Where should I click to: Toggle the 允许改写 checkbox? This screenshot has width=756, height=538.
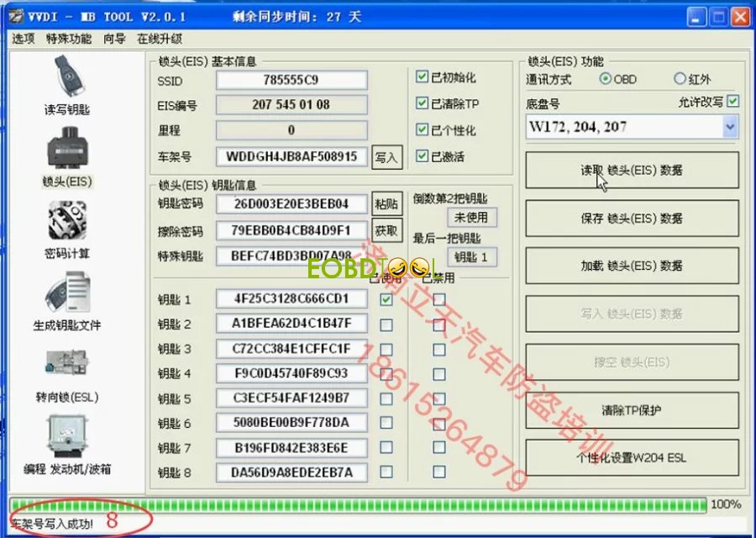click(732, 102)
